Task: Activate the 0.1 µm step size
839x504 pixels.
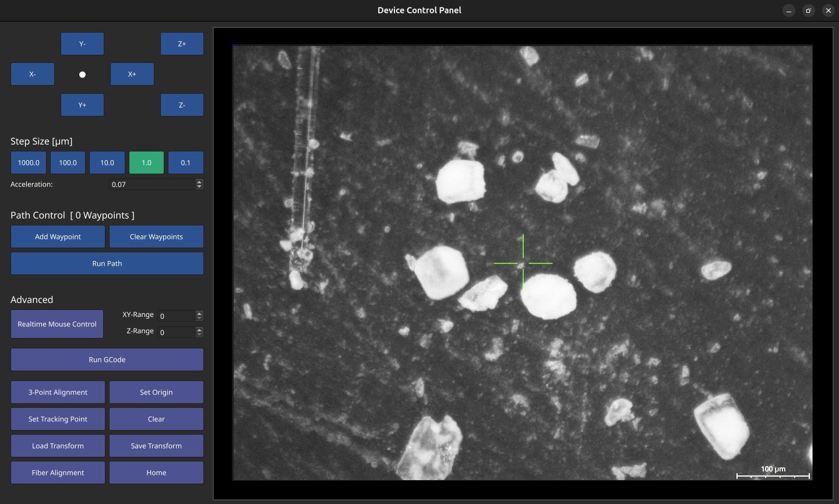Action: [x=185, y=163]
